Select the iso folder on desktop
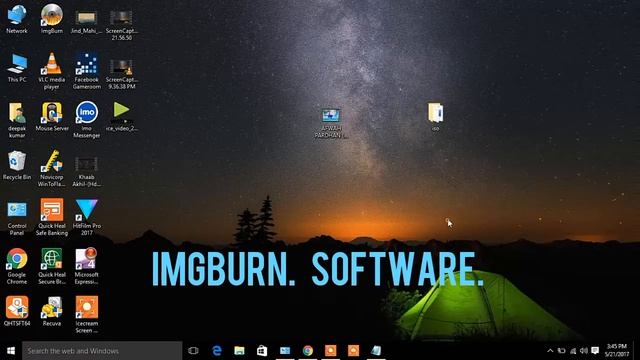This screenshot has width=640, height=360. (x=436, y=117)
